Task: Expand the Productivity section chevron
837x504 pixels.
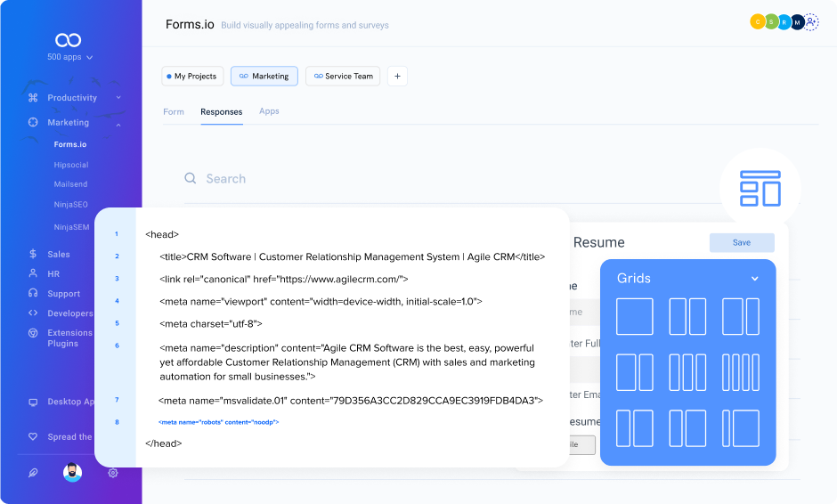Action: tap(118, 98)
